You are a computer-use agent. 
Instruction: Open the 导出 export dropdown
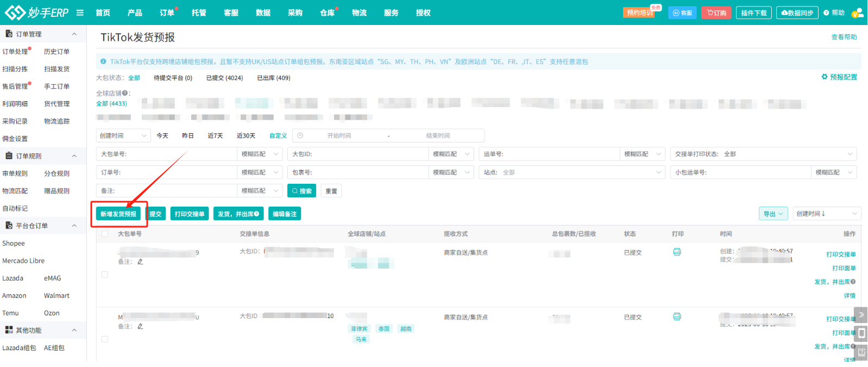(773, 214)
